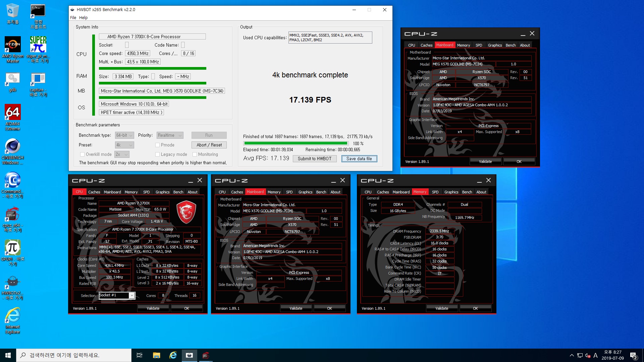This screenshot has width=644, height=362.
Task: Click the AMD Ryzen 7 3700X processor field
Action: (152, 37)
